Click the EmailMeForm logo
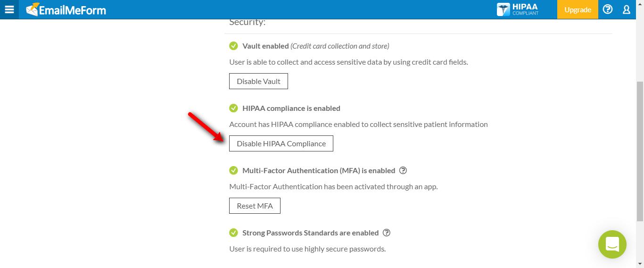This screenshot has height=268, width=644. 66,9
